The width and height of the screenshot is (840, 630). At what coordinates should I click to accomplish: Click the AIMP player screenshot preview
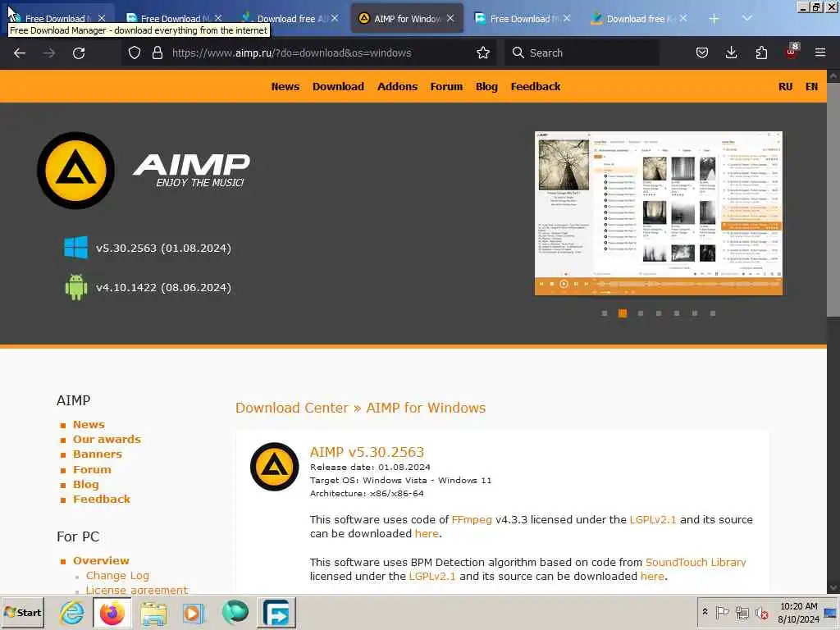[659, 213]
